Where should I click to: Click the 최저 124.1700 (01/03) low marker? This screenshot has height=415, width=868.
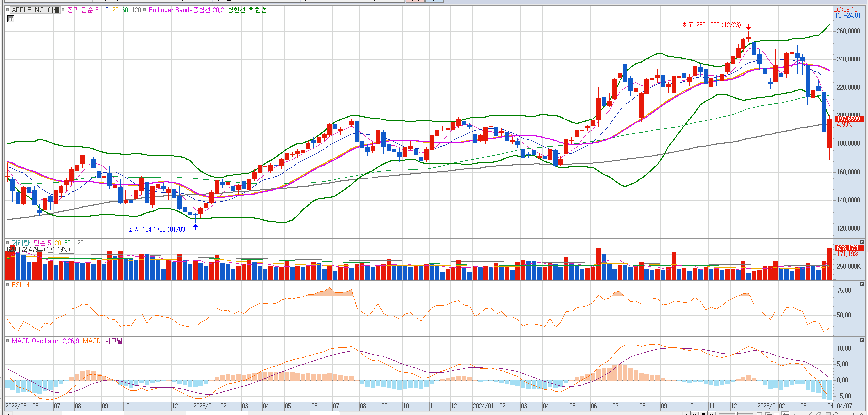tap(158, 229)
